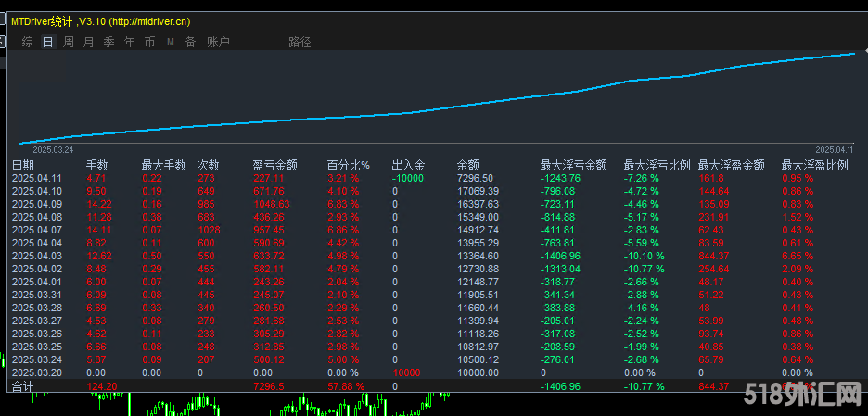The height and width of the screenshot is (416, 868).
Task: Select the 账户 account tab
Action: click(x=218, y=42)
